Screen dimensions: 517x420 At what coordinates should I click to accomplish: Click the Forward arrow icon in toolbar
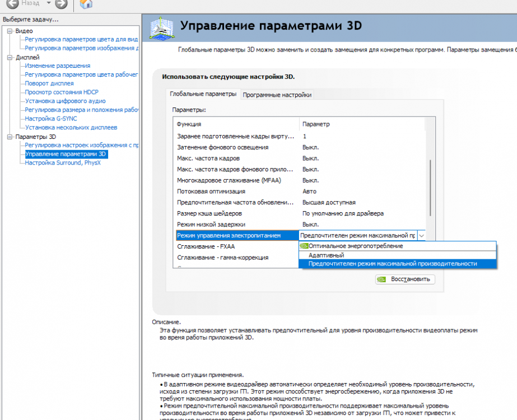pos(60,4)
